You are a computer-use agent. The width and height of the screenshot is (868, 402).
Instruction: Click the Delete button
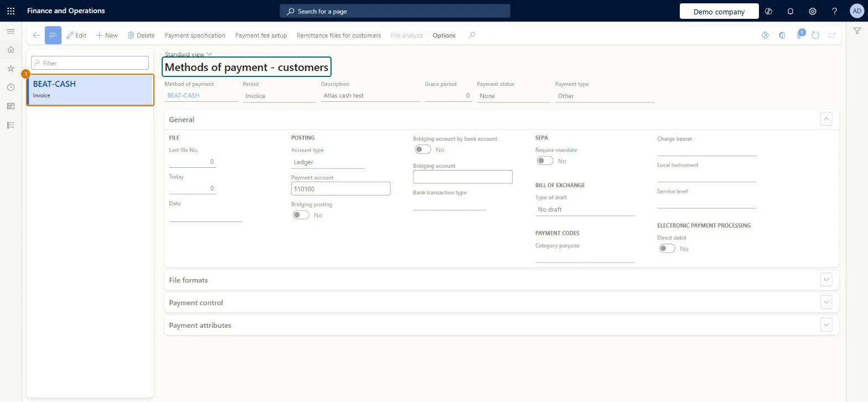coord(141,35)
